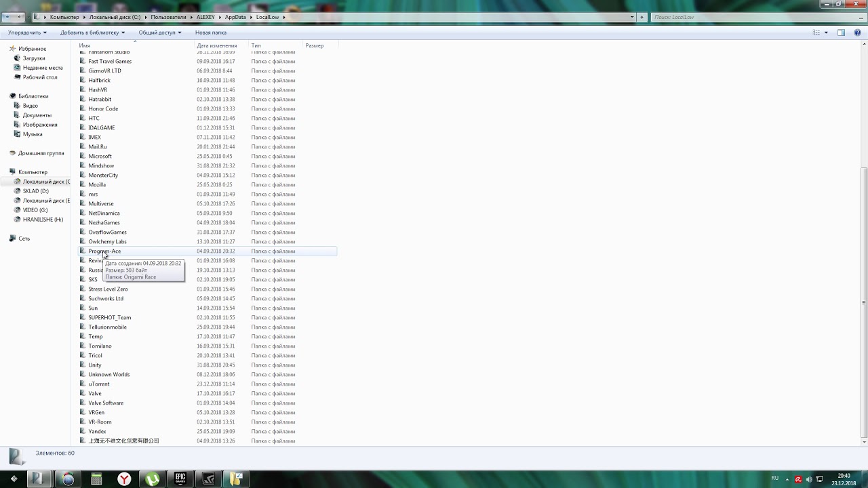Click the Загрузки folder icon in sidebar

click(18, 58)
